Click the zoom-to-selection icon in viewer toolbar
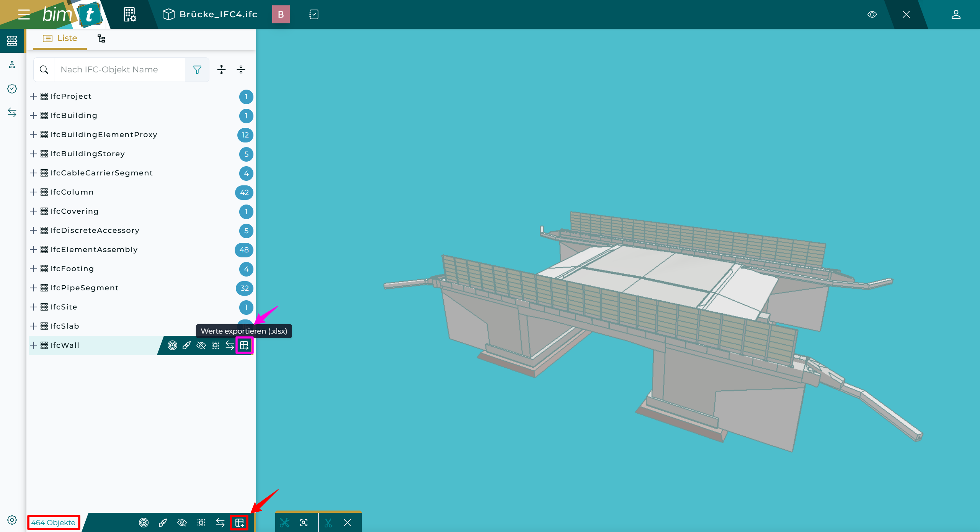This screenshot has width=980, height=532. (304, 522)
